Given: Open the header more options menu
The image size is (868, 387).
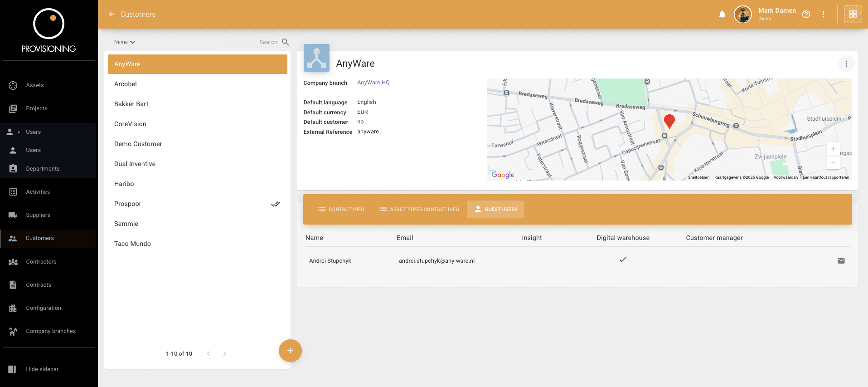Looking at the screenshot, I should click(823, 15).
